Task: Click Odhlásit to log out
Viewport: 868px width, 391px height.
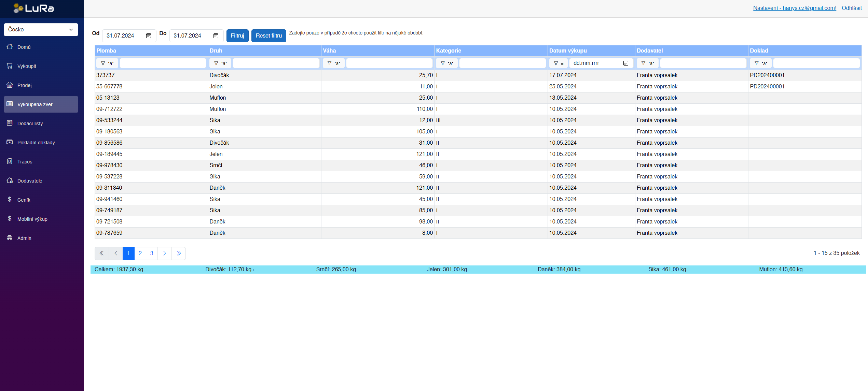Action: pos(852,8)
